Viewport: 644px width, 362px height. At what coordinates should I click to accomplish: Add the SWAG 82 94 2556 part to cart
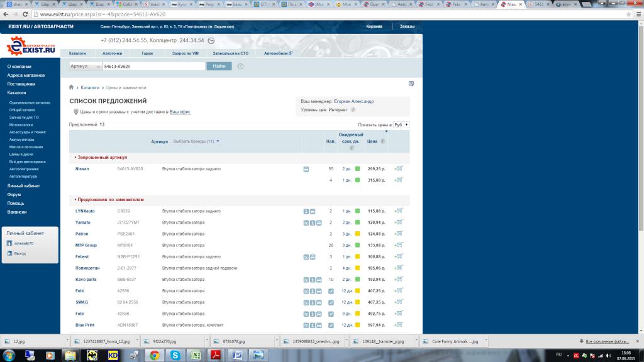click(398, 302)
